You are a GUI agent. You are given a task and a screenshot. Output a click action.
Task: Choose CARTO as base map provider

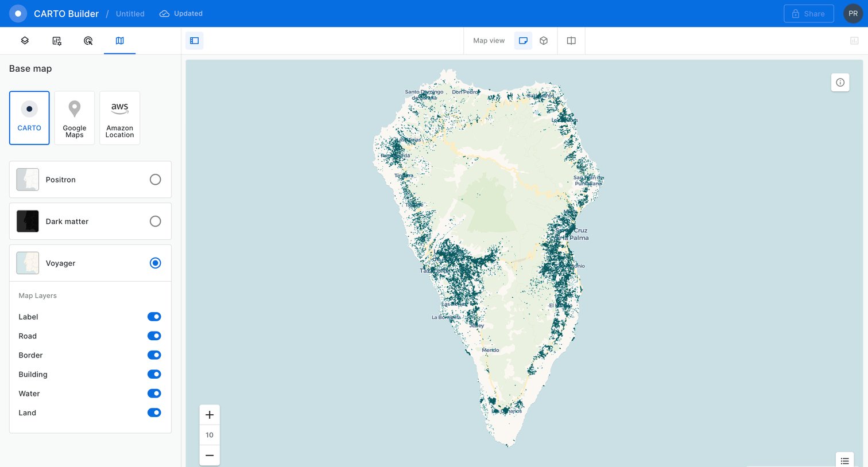pyautogui.click(x=29, y=118)
